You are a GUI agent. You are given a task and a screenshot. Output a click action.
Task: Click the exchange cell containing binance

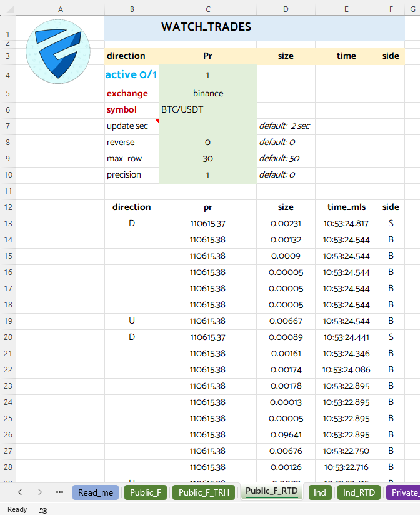coord(207,94)
